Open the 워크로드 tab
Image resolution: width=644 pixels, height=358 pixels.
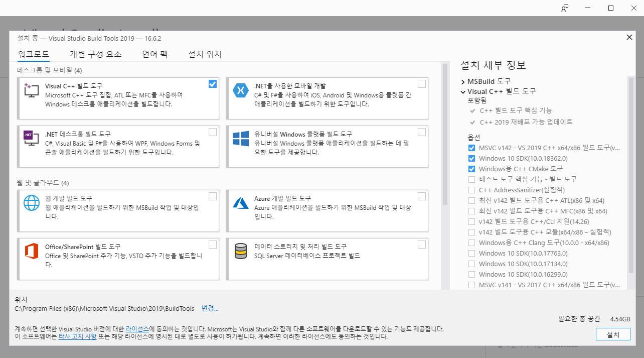(x=33, y=54)
